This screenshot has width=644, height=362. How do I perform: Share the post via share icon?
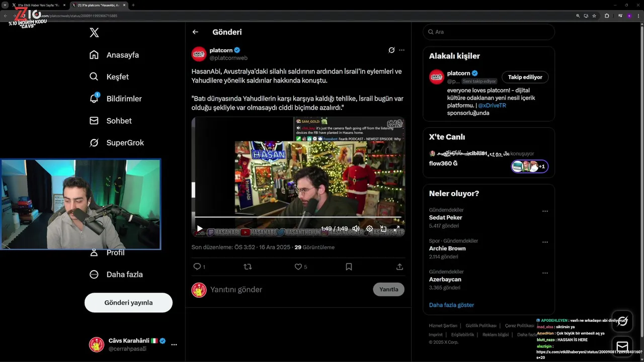(x=399, y=267)
